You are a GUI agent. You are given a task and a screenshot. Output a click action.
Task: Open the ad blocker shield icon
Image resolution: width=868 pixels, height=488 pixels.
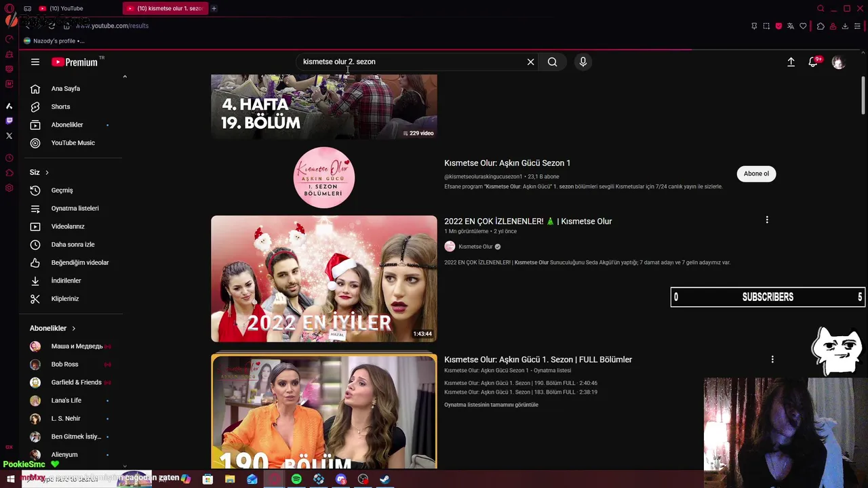tap(778, 26)
